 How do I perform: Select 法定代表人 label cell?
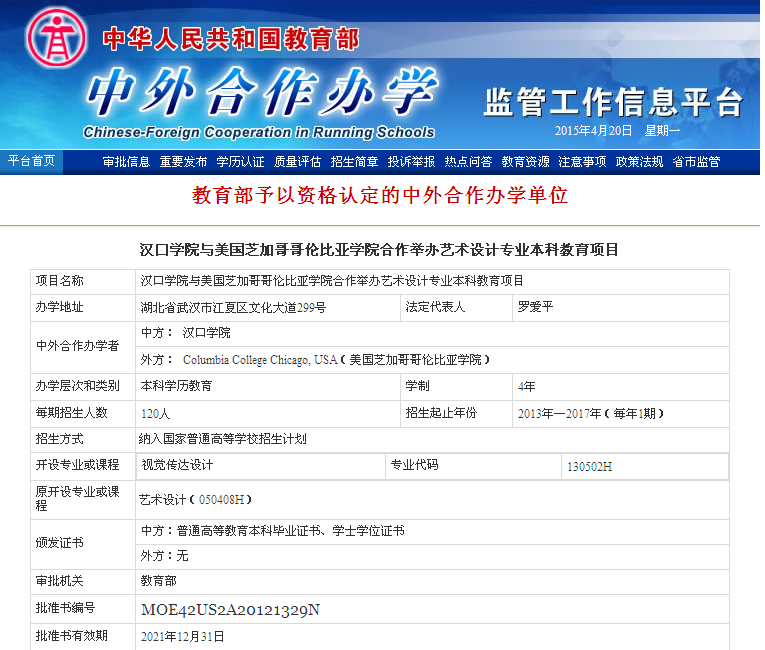click(456, 307)
